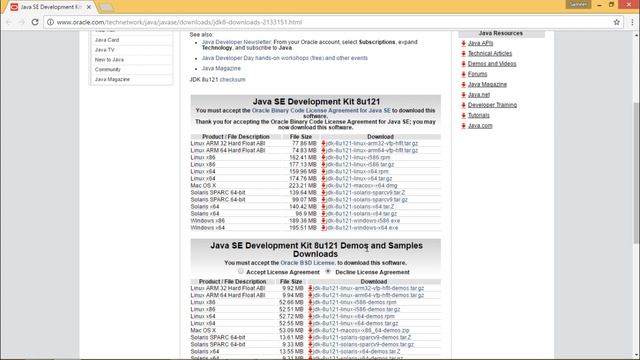Image resolution: width=640 pixels, height=360 pixels.
Task: Go back using the browser back arrow
Action: click(9, 22)
